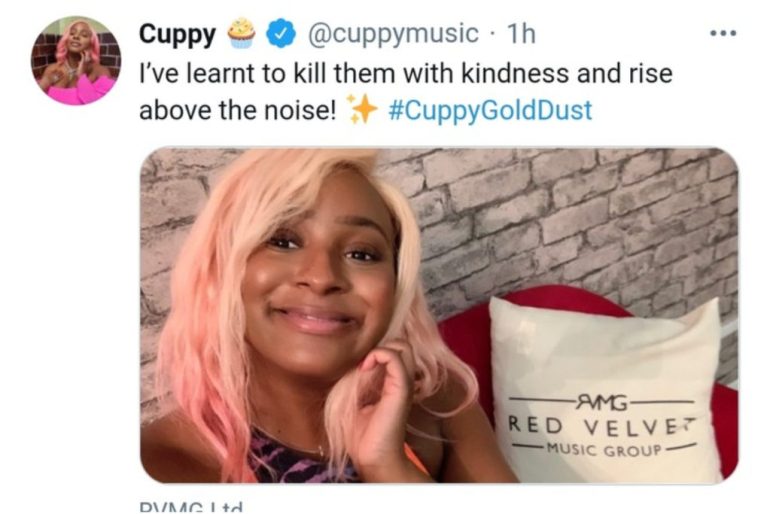Visit the @cuppymusic handle
Viewport: 770px width, 514px height.
pyautogui.click(x=393, y=34)
